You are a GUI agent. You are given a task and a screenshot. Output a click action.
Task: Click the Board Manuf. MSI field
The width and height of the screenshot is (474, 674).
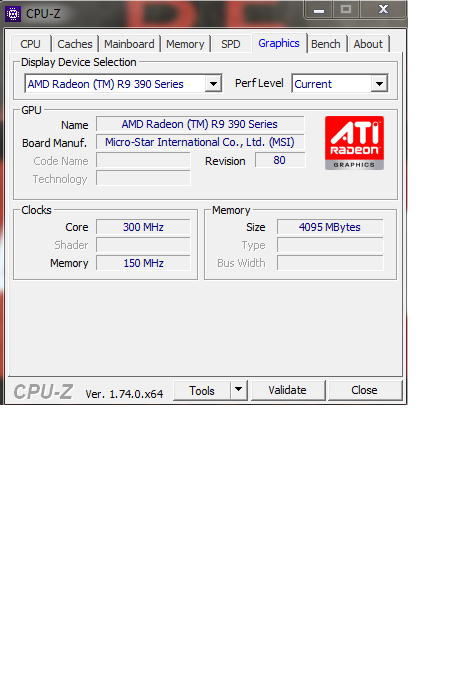click(200, 142)
